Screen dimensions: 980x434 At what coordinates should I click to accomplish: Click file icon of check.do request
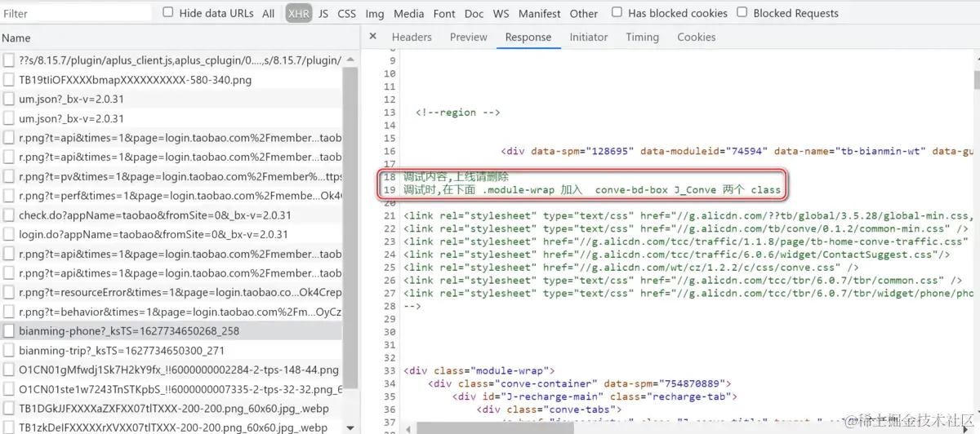click(x=9, y=215)
